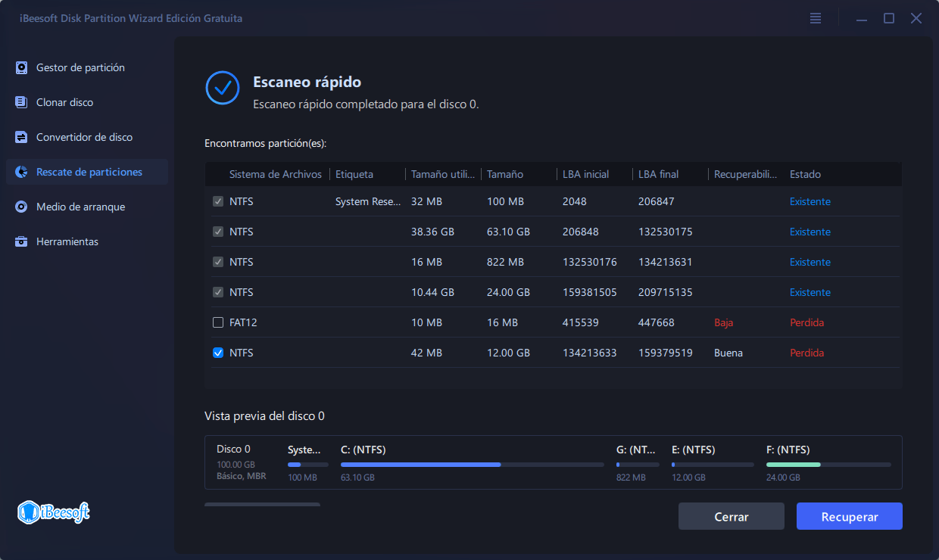
Task: Click the Herramientas toolbox icon
Action: point(22,242)
